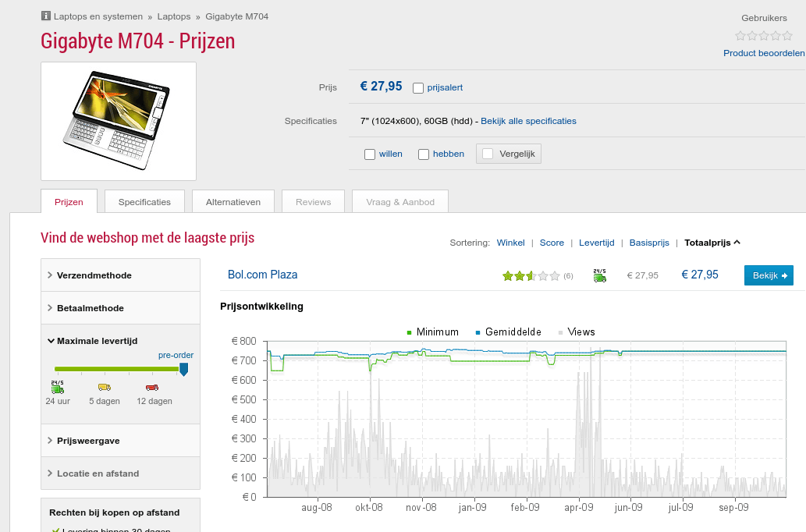
Task: Click the Rechten bij kopen op afstand heading
Action: [115, 512]
